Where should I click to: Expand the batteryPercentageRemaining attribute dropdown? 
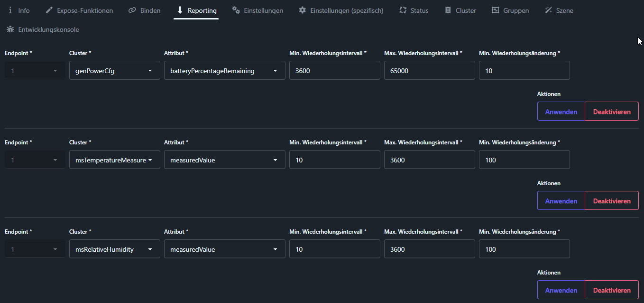click(224, 71)
